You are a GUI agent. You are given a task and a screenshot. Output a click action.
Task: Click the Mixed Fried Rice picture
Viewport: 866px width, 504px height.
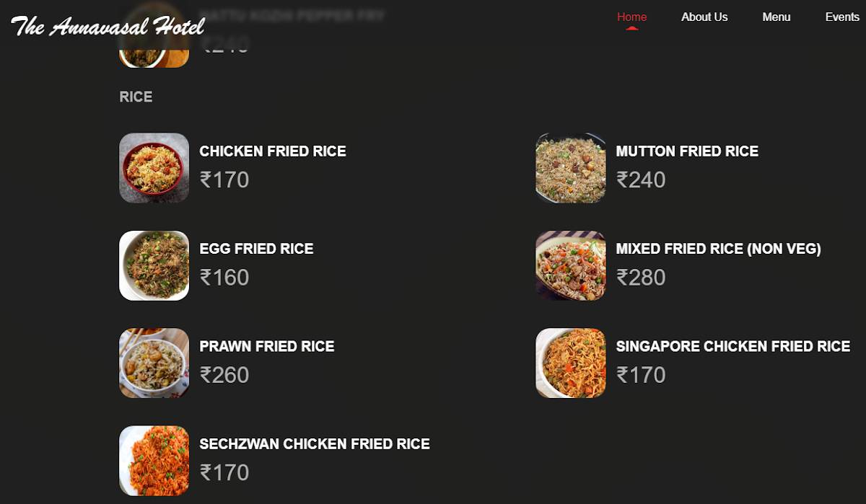click(x=570, y=265)
